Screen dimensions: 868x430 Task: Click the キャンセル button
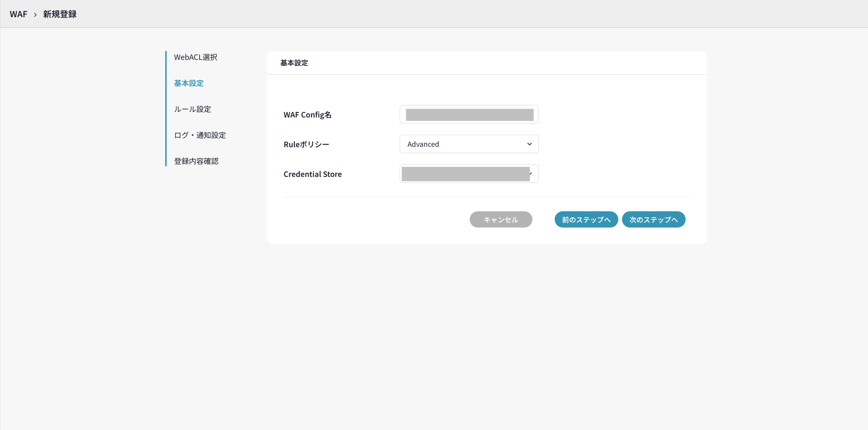[501, 220]
